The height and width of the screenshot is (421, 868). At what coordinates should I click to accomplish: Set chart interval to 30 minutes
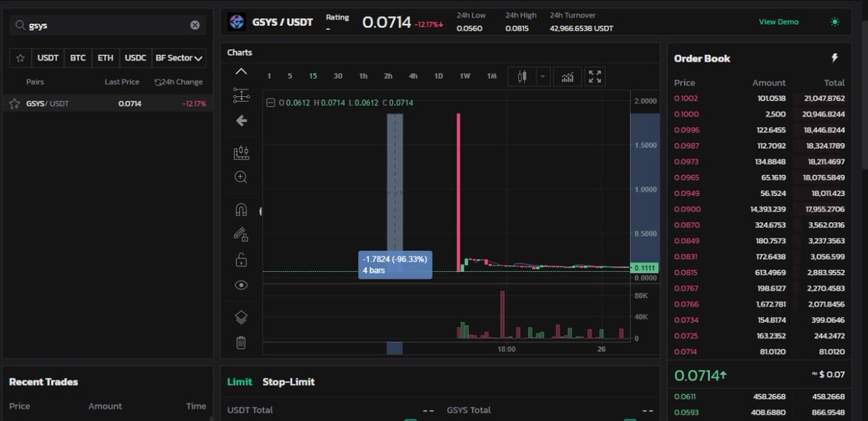[x=338, y=76]
